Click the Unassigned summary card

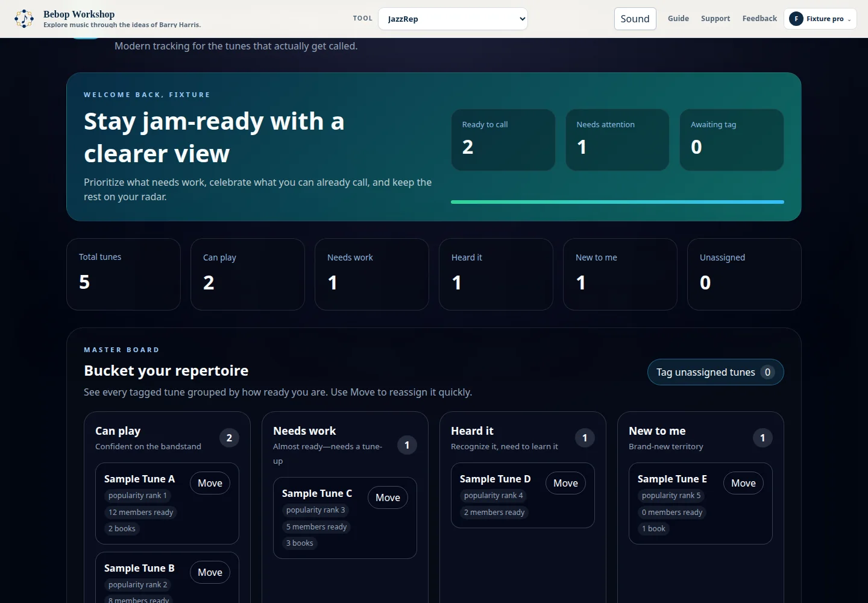[x=744, y=274]
